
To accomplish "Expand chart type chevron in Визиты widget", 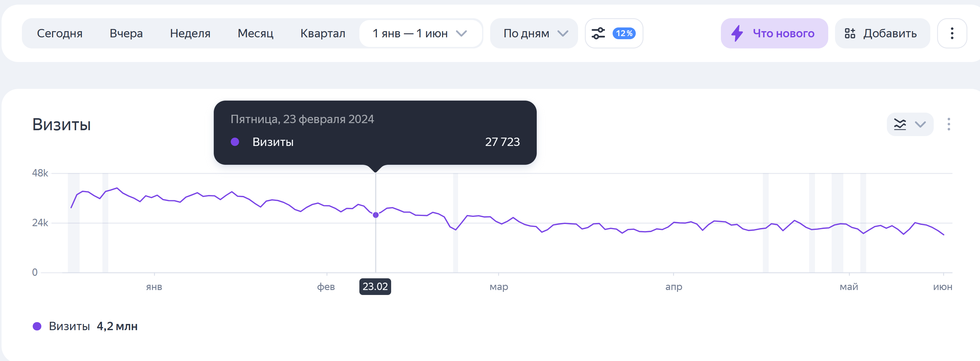I will point(920,124).
